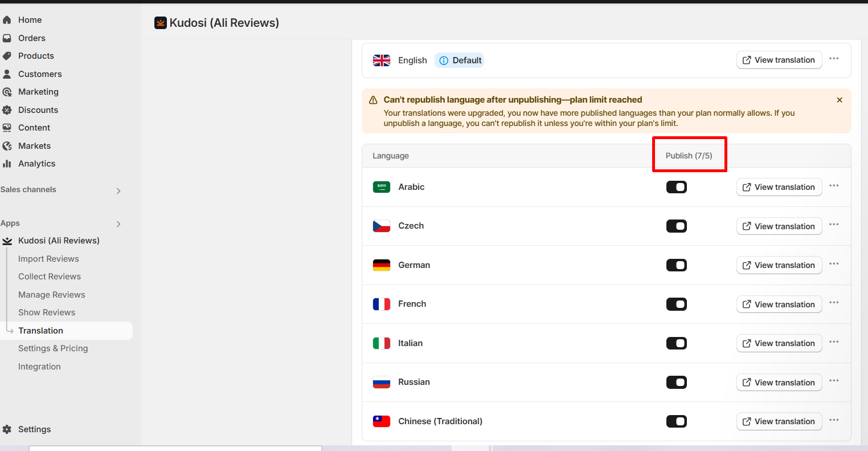Navigate to Manage Reviews
This screenshot has width=868, height=451.
coord(51,295)
